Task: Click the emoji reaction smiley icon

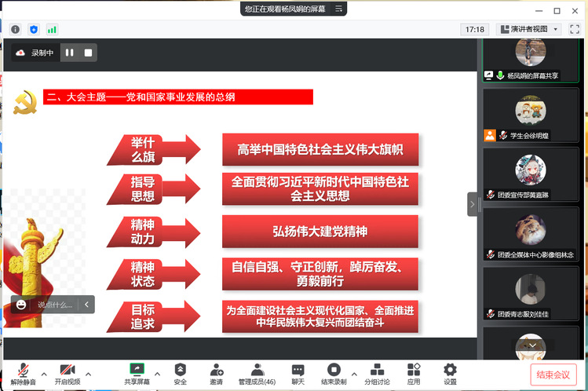Action: tap(21, 305)
